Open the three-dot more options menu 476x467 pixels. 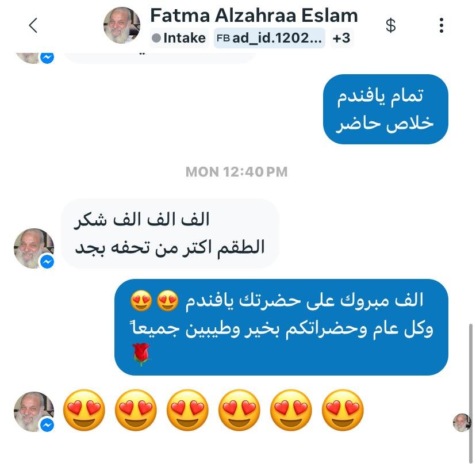tap(442, 25)
